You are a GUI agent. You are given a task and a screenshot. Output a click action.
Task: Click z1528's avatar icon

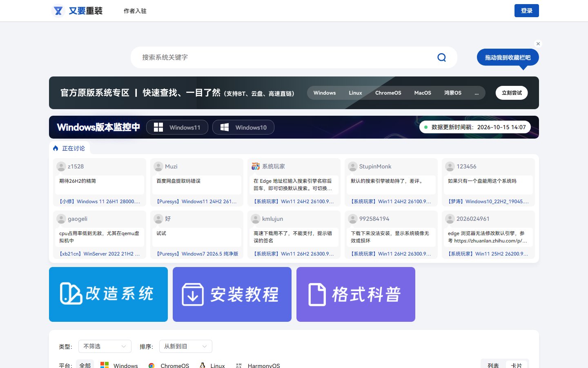pyautogui.click(x=61, y=166)
